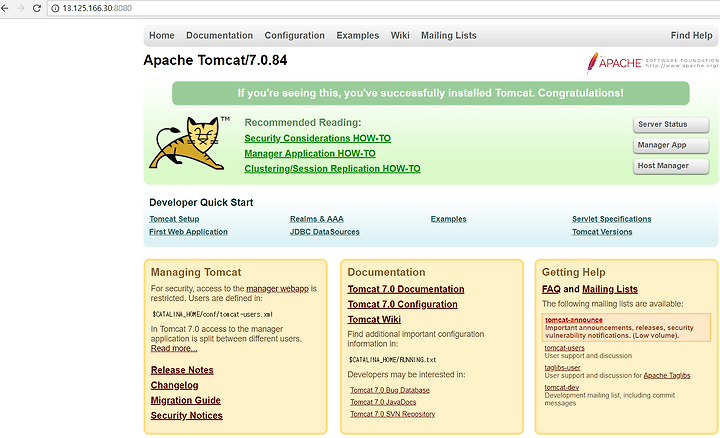Click $CATALINA_HOME/conf/tomcat-users.xml path text
720x438 pixels.
pyautogui.click(x=213, y=314)
